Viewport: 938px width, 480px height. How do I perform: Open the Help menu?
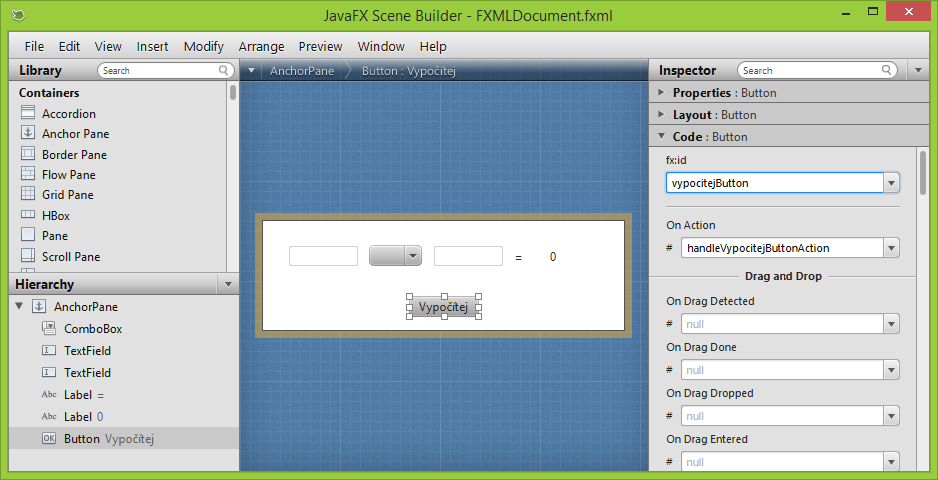(x=433, y=46)
